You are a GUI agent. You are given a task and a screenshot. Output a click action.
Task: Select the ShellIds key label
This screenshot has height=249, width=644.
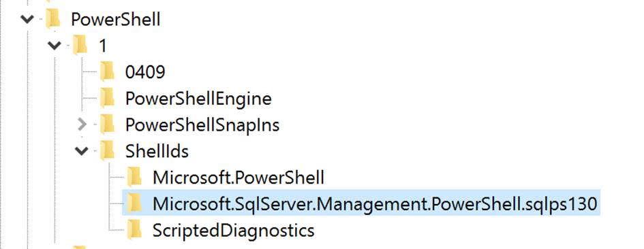coord(157,151)
